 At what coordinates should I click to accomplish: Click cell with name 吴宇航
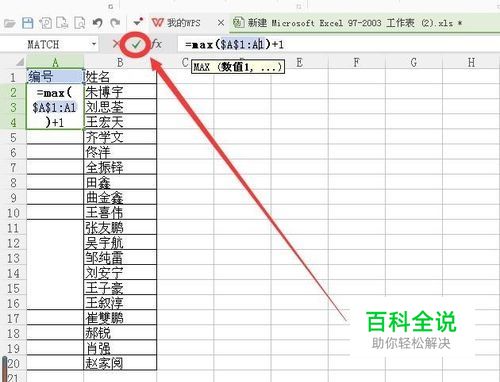[120, 242]
